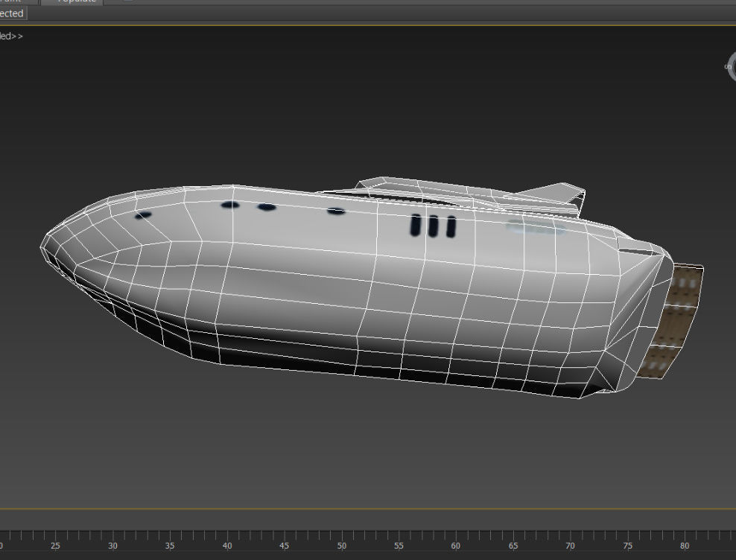Click frame 60 on the timeline ruler
The width and height of the screenshot is (736, 560).
(x=456, y=545)
